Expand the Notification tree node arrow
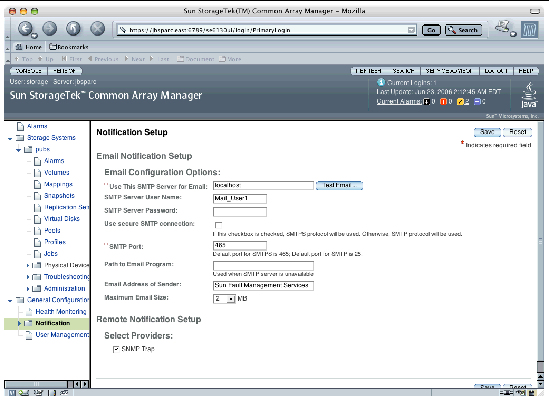Screen dimensions: 549x402 click(x=19, y=323)
